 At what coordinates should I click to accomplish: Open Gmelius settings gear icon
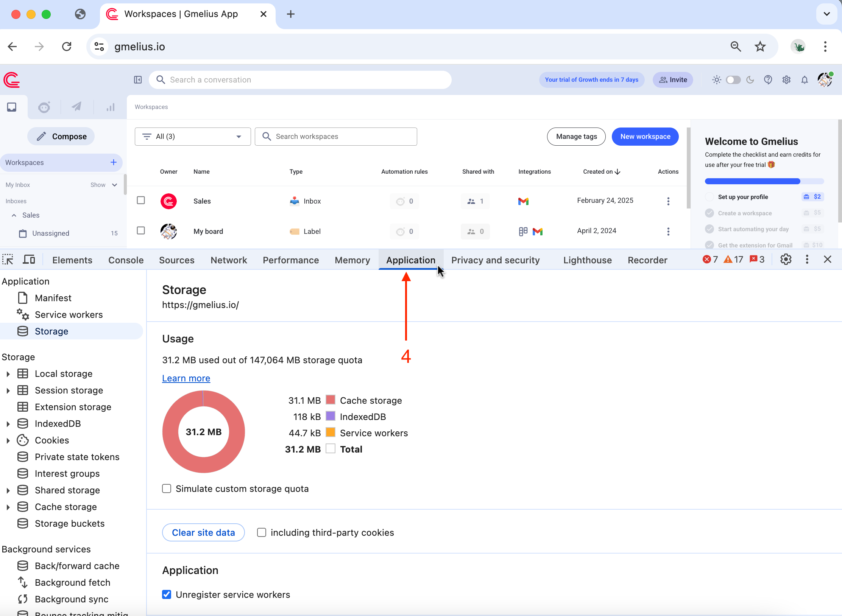point(786,80)
